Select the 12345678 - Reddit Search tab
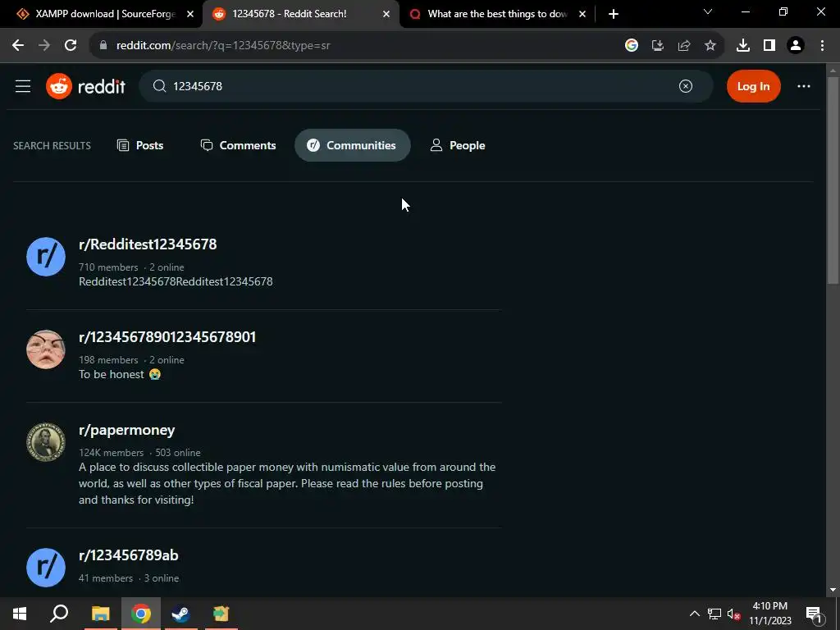Viewport: 840px width, 630px height. click(300, 14)
